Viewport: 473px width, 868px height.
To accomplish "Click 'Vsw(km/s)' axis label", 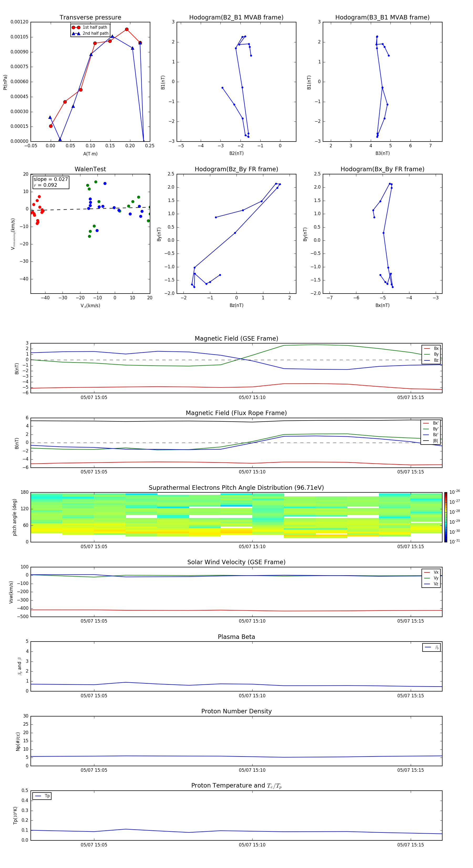I will click(x=11, y=592).
